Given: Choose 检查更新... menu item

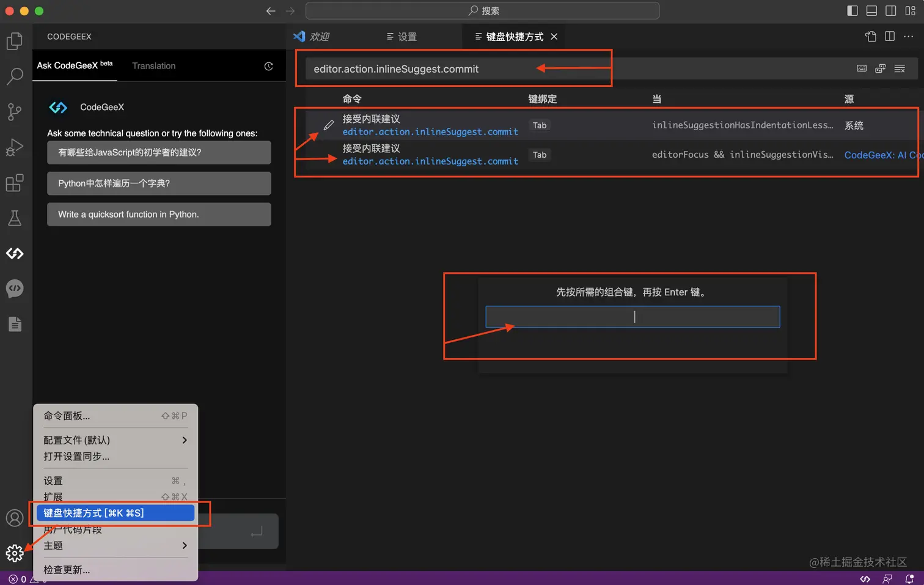Looking at the screenshot, I should (x=116, y=570).
